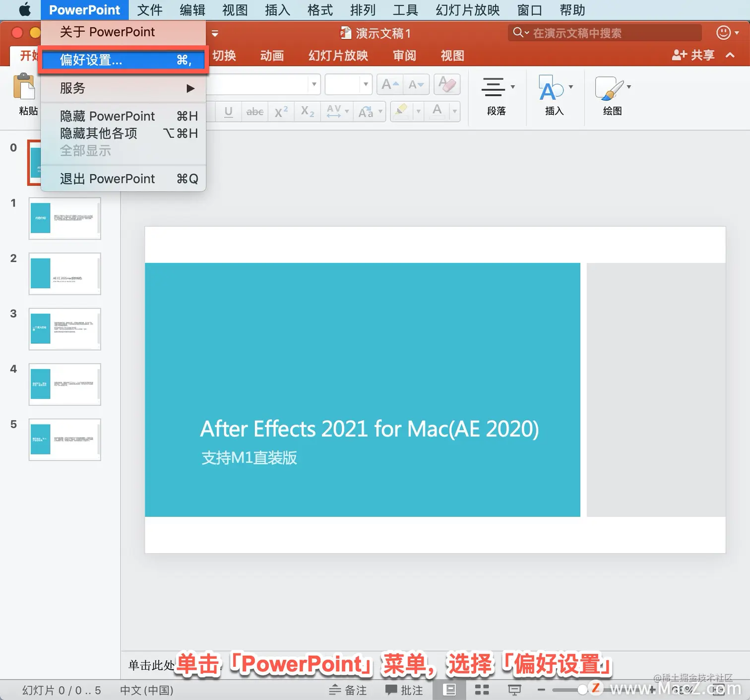The width and height of the screenshot is (750, 700).
Task: Open the Services (服务) submenu
Action: [x=123, y=88]
